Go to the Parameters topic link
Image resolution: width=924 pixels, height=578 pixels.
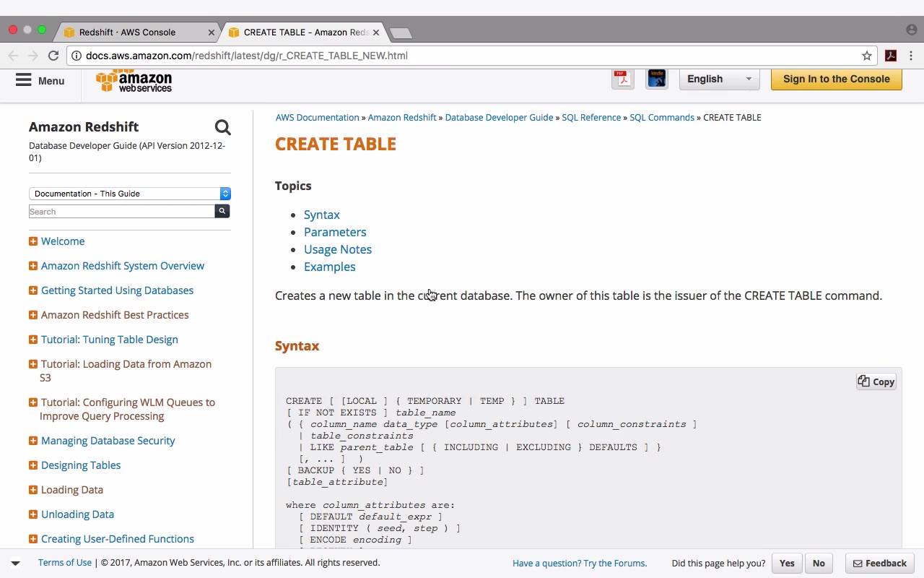pyautogui.click(x=335, y=232)
